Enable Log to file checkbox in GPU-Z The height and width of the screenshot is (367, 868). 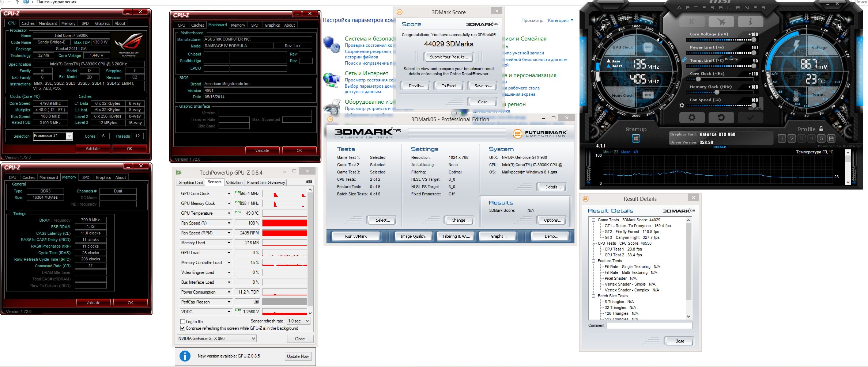coord(182,322)
